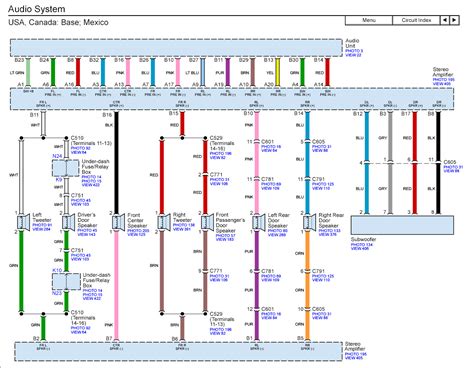Select the Left Rear Door Speaker symbol
The image size is (474, 368).
[258, 222]
